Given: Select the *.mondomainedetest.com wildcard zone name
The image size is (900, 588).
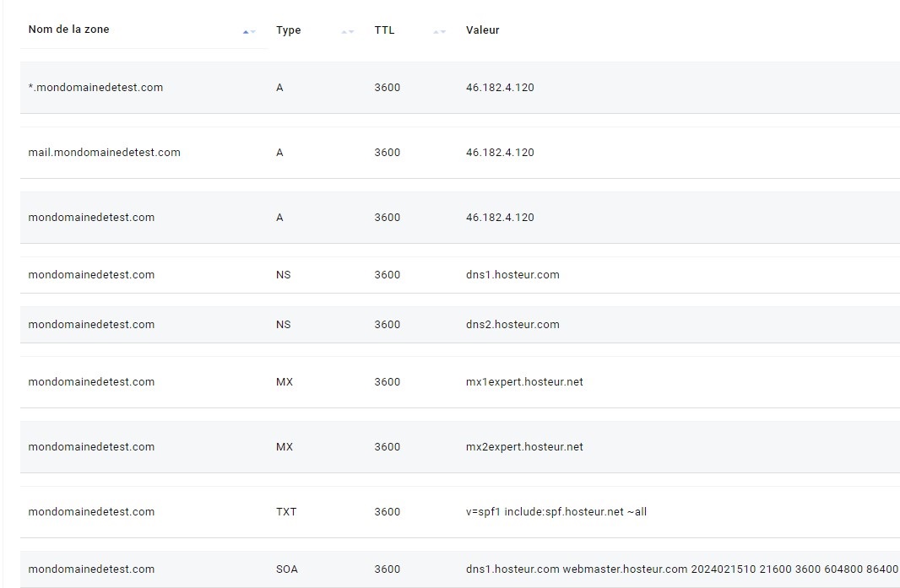Looking at the screenshot, I should coord(95,87).
